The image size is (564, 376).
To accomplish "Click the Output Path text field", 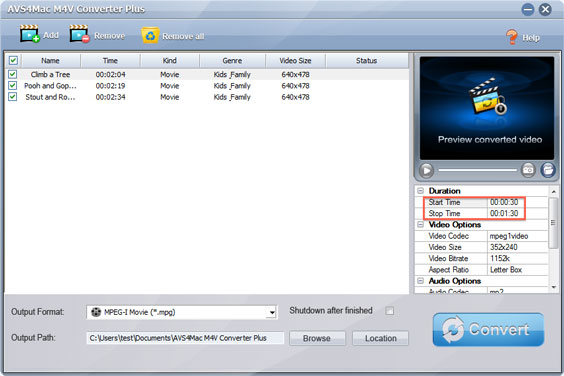I will [x=185, y=338].
